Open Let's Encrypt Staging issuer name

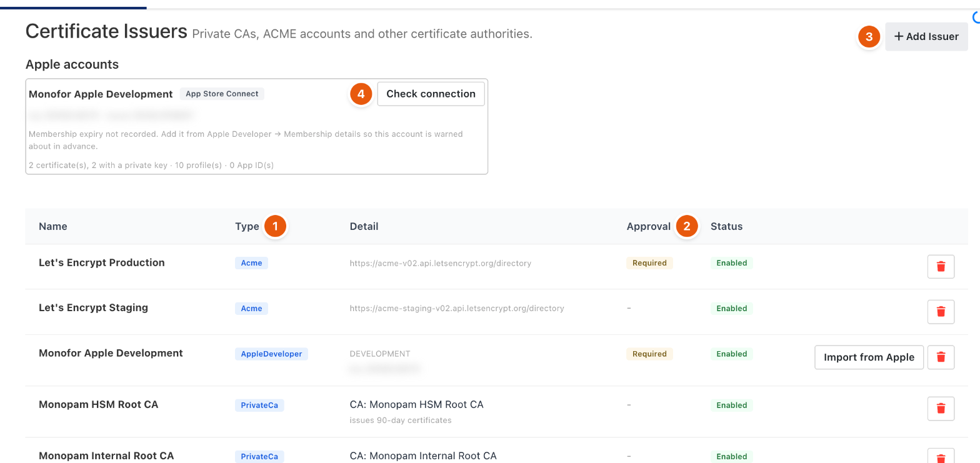point(93,307)
